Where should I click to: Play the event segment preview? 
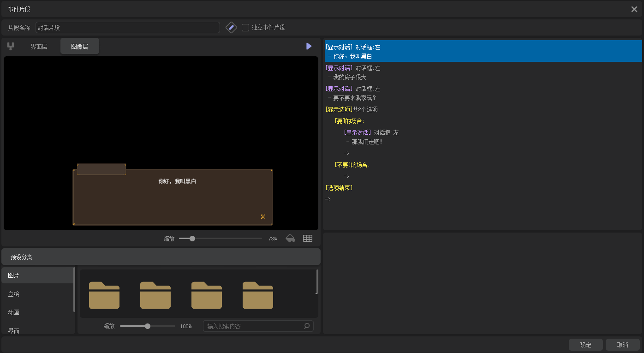pos(309,46)
